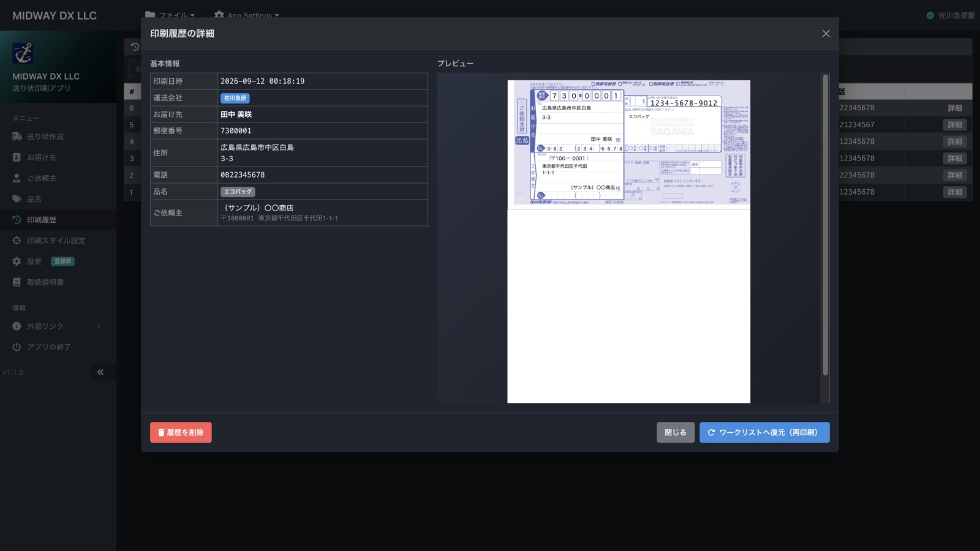The height and width of the screenshot is (551, 980).
Task: Close the 印刷履歴の詳細 dialog with X
Action: [x=826, y=34]
